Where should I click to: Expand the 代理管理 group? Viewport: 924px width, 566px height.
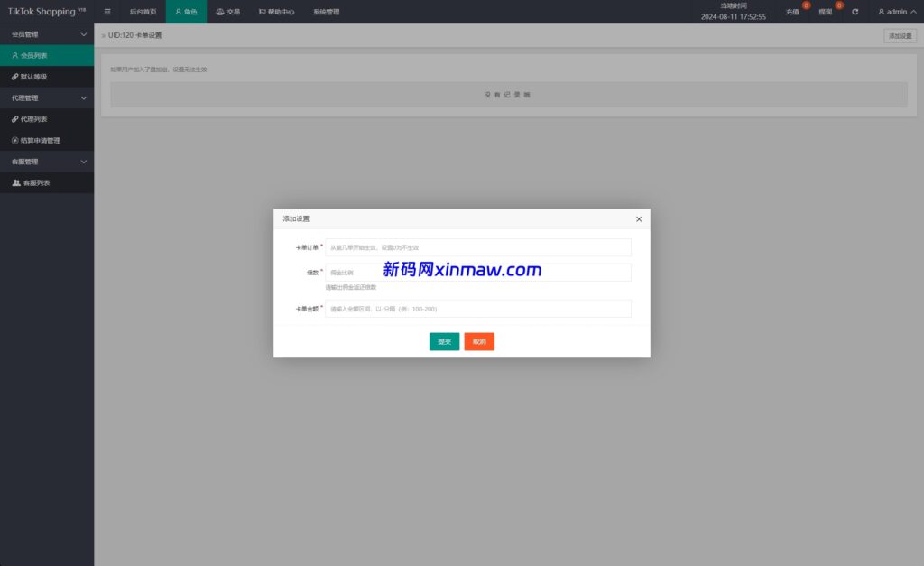(47, 97)
